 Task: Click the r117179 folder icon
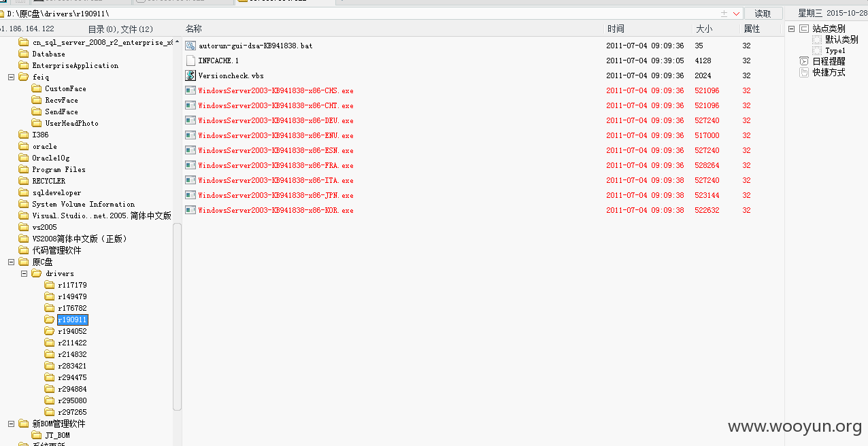[50, 285]
